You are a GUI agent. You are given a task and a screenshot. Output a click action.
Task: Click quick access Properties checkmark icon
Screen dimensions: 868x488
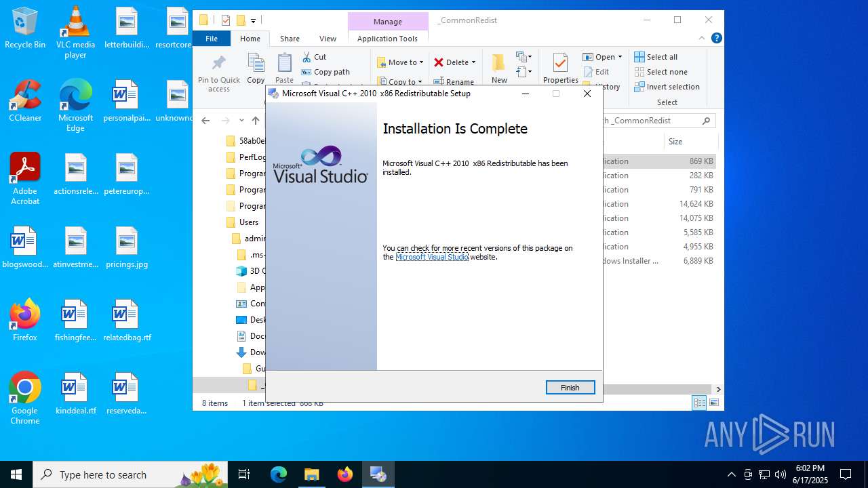(226, 20)
